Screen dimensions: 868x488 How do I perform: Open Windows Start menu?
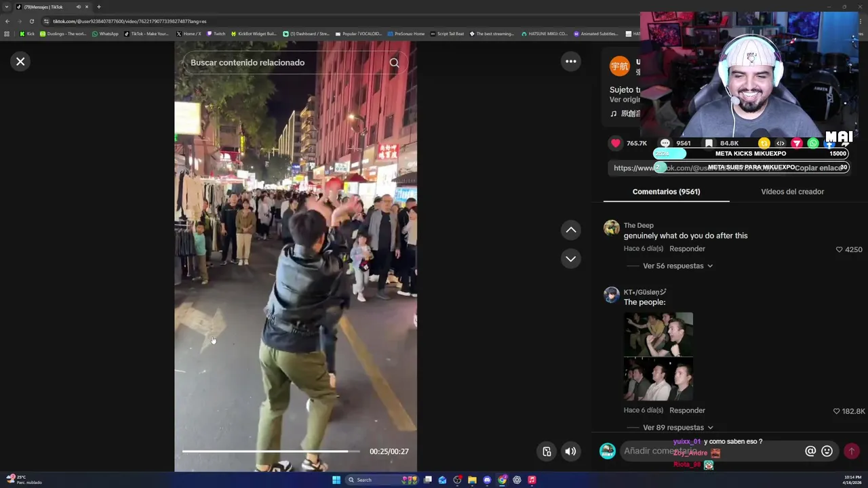tap(336, 480)
